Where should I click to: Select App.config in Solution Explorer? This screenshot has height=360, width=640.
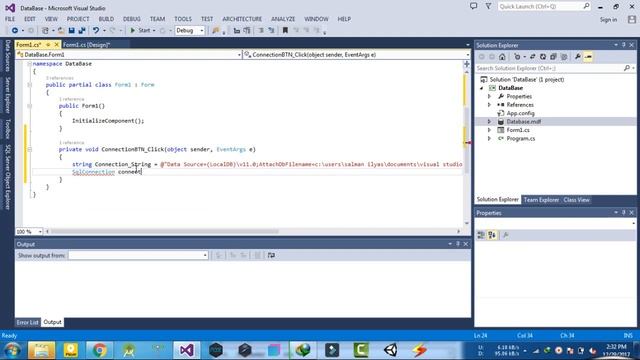click(520, 113)
